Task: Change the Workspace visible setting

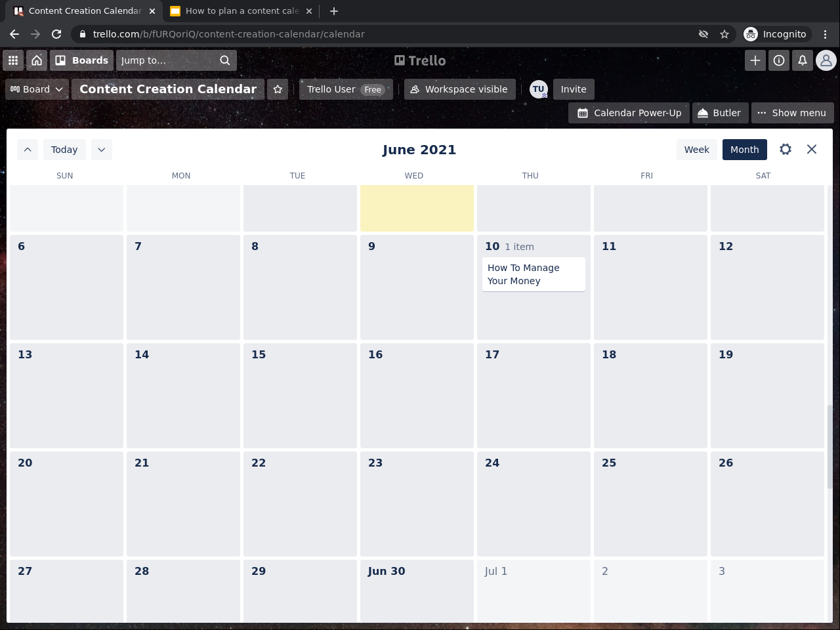Action: [459, 89]
